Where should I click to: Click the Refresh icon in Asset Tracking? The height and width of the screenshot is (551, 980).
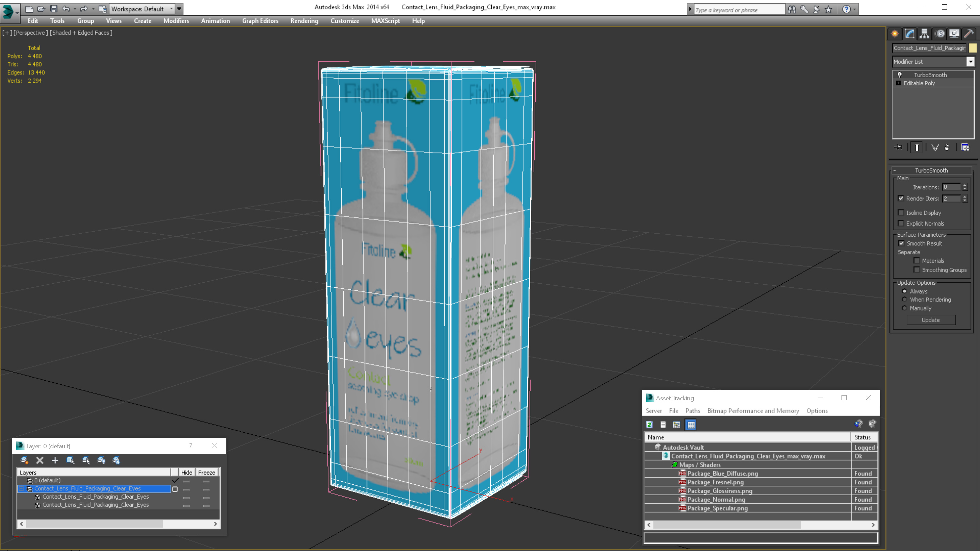pyautogui.click(x=649, y=425)
